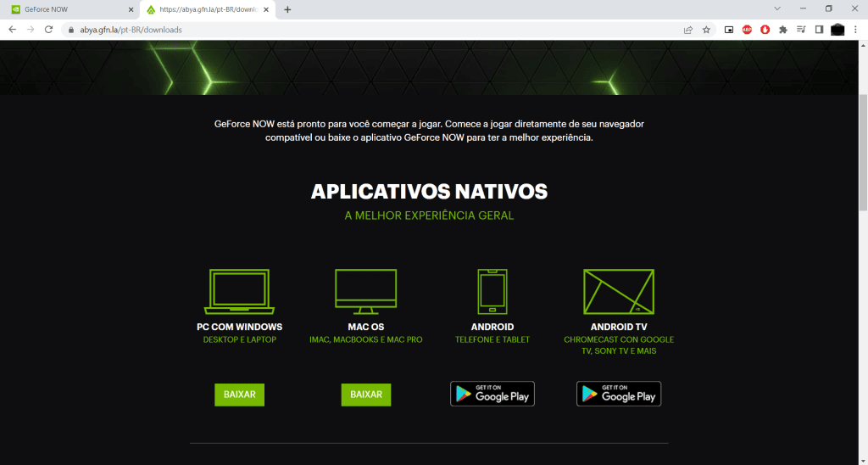The image size is (868, 465).
Task: Click the DESKTOP E LAPTOP text
Action: [240, 339]
